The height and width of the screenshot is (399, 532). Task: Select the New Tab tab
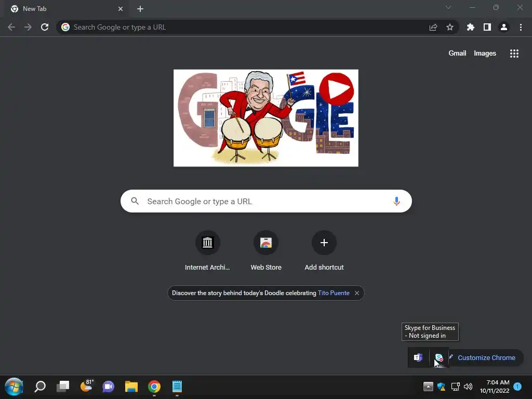coord(67,9)
